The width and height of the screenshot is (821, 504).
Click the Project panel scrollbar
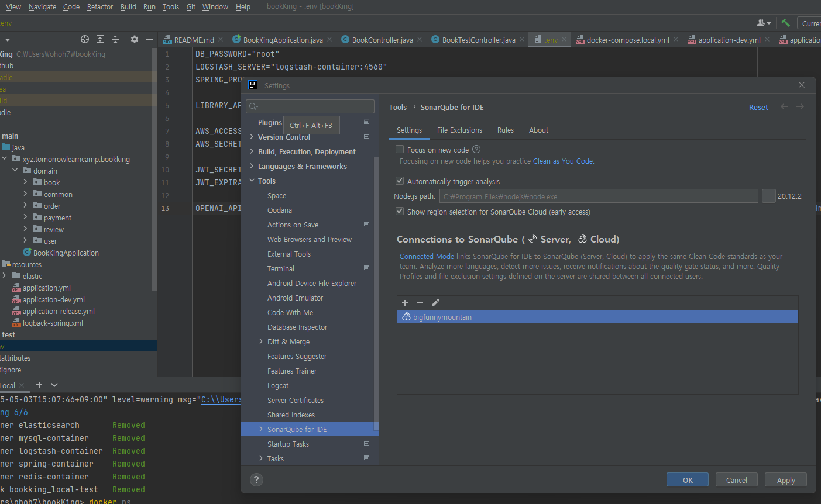coord(154,170)
